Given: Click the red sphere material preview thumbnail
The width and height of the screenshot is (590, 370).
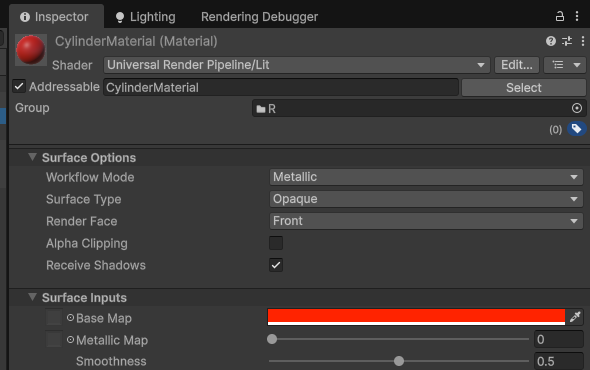Looking at the screenshot, I should (31, 50).
